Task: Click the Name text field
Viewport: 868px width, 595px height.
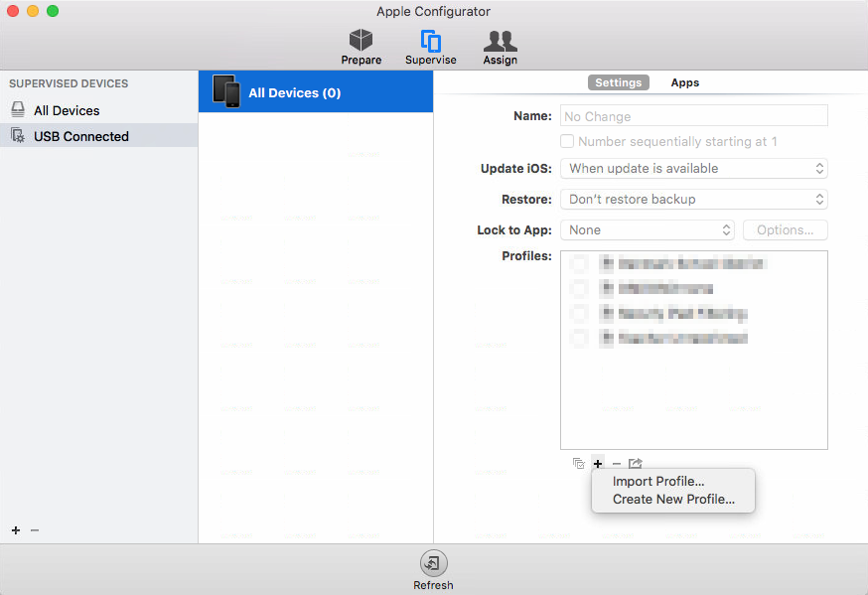Action: point(694,116)
